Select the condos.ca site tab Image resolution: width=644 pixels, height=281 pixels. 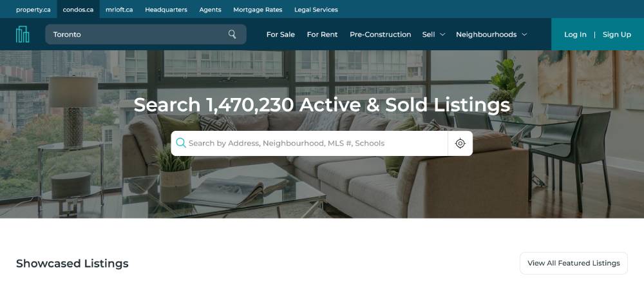coord(78,10)
